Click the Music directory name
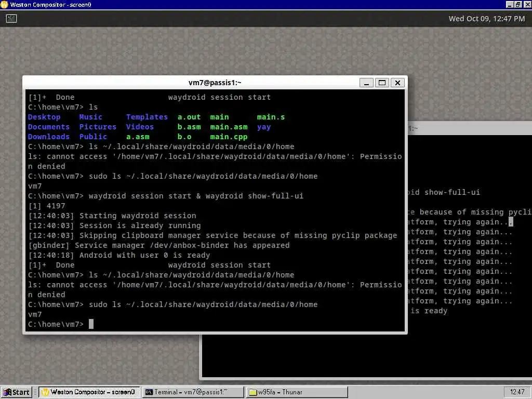The image size is (532, 399). point(90,117)
